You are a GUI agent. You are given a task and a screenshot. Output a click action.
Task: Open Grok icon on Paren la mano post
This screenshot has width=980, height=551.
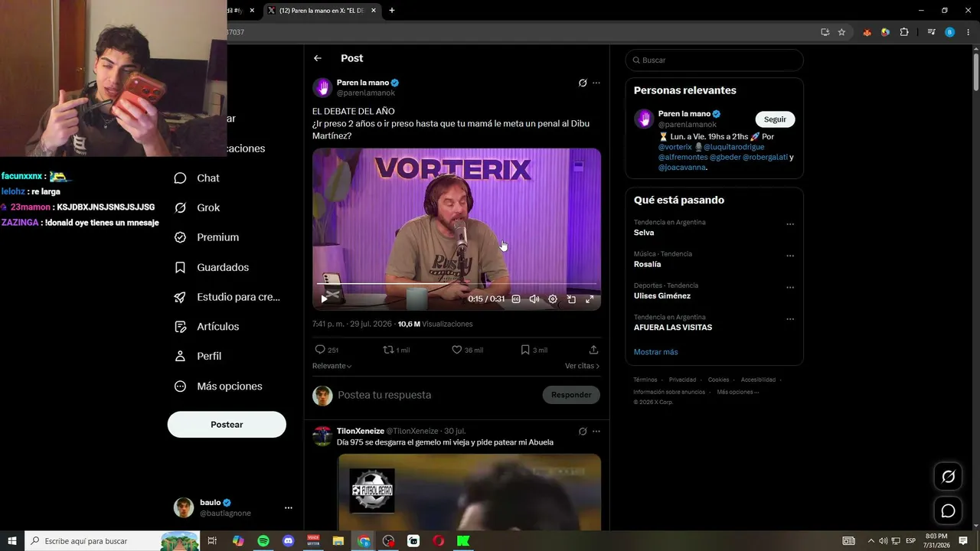pyautogui.click(x=583, y=83)
